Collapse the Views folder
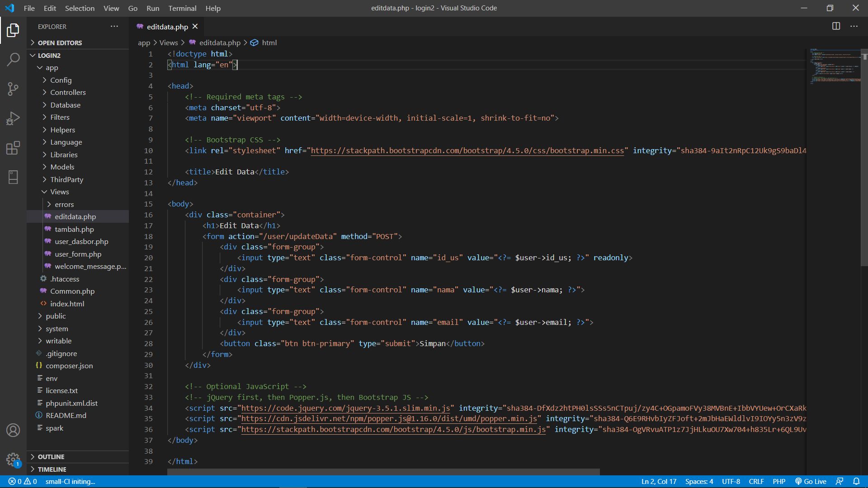Screen dimensions: 868x488 59,192
